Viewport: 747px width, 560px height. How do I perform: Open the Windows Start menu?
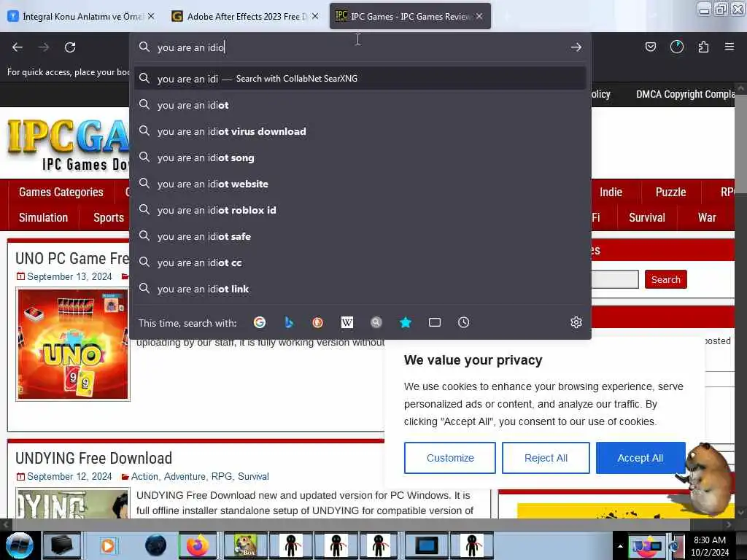coord(20,545)
